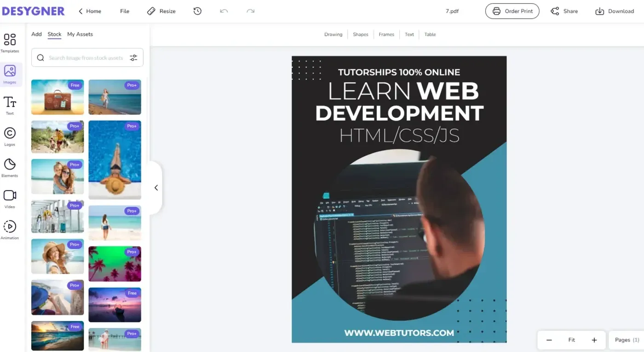The width and height of the screenshot is (644, 352).
Task: Zoom in with the plus button
Action: click(x=594, y=340)
